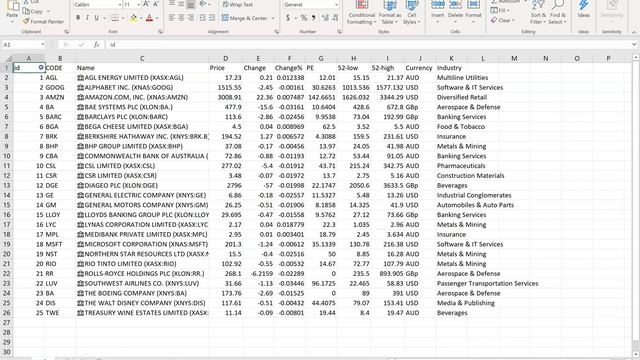
Task: Click Insert cells button
Action: 438,11
